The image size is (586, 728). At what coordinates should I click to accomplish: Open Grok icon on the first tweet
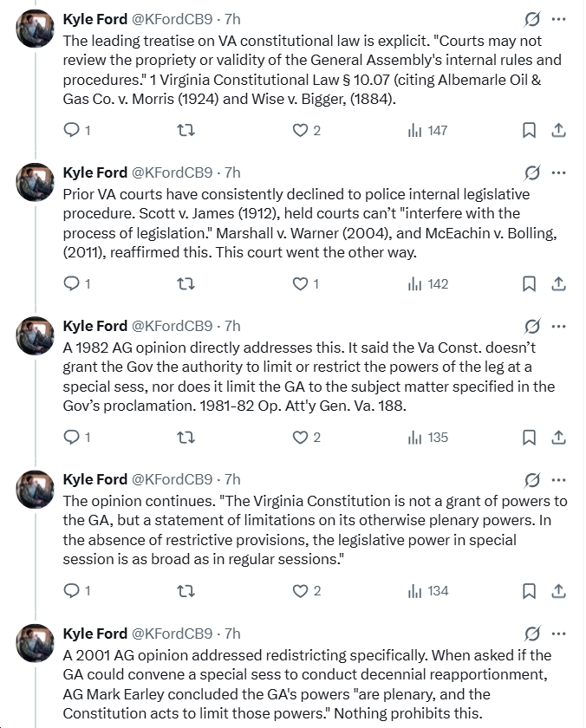[533, 19]
